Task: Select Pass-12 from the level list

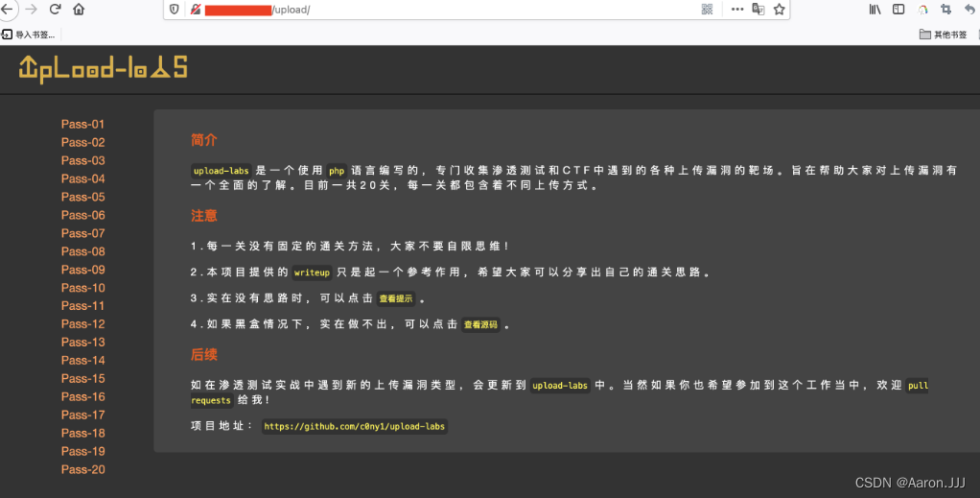Action: (82, 324)
